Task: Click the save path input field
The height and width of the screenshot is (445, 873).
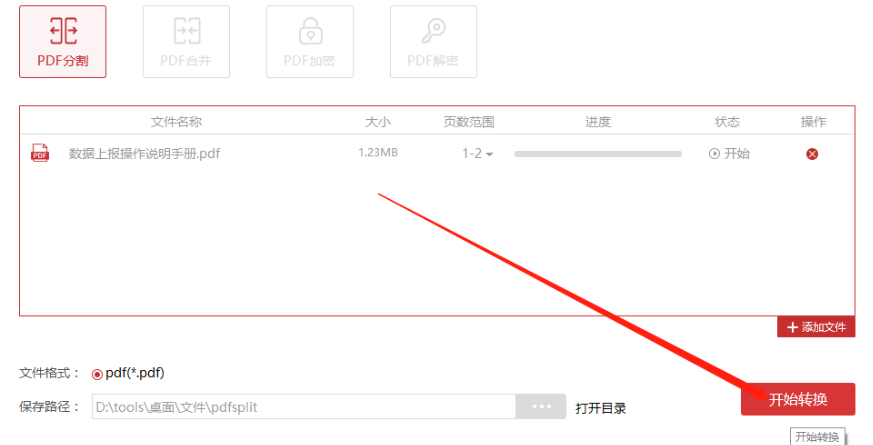Action: [x=304, y=407]
